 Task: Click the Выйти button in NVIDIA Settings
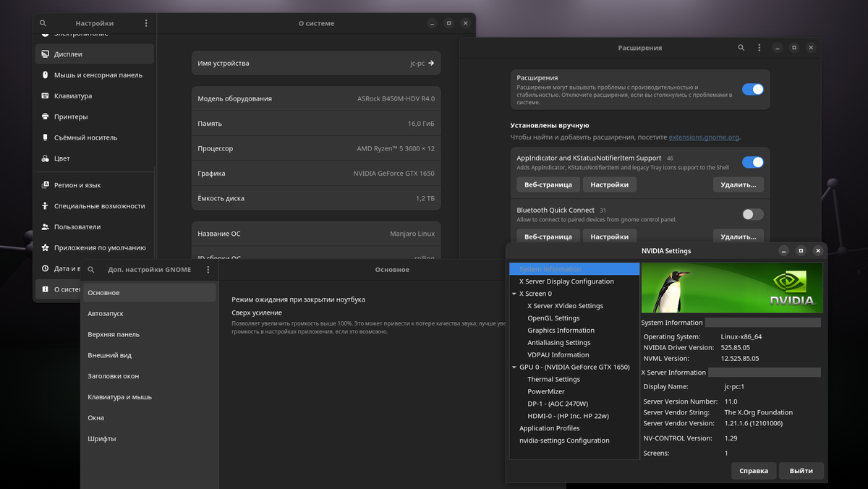(x=801, y=471)
